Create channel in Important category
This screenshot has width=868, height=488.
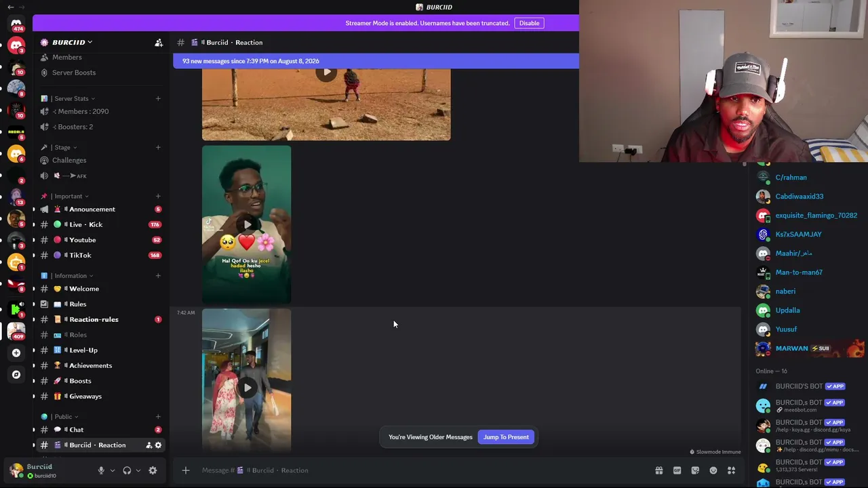coord(158,196)
